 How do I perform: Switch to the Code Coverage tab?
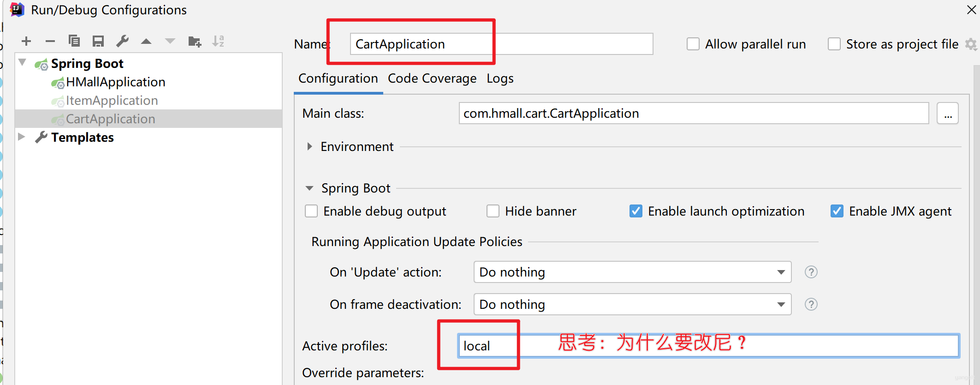pos(432,78)
